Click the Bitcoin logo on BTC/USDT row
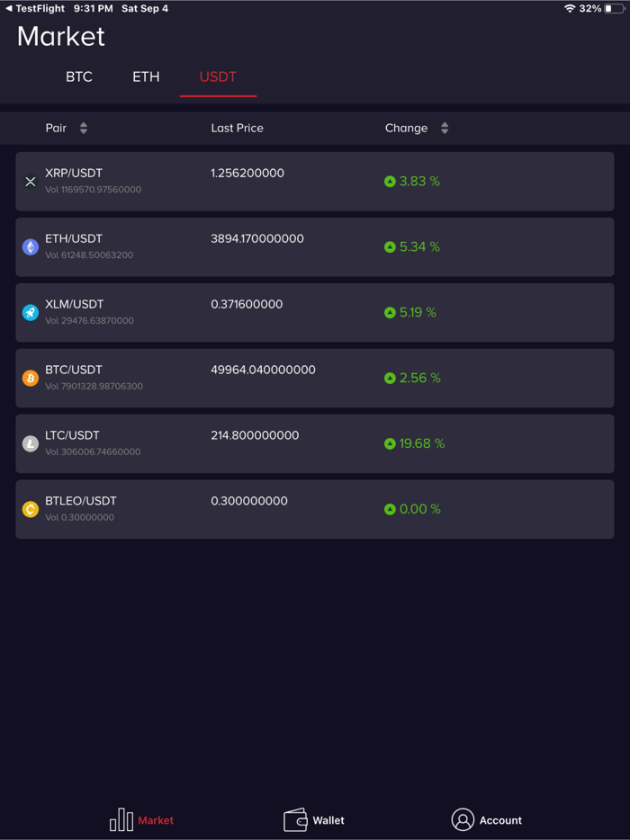This screenshot has height=840, width=630. click(x=30, y=378)
